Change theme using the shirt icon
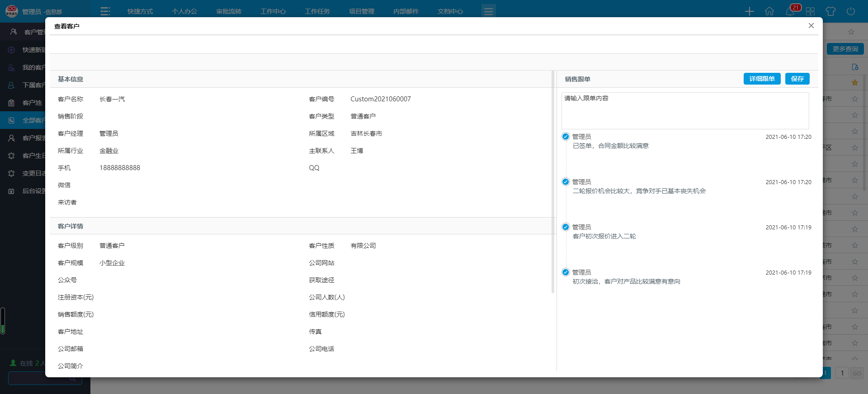The height and width of the screenshot is (394, 868). point(830,11)
